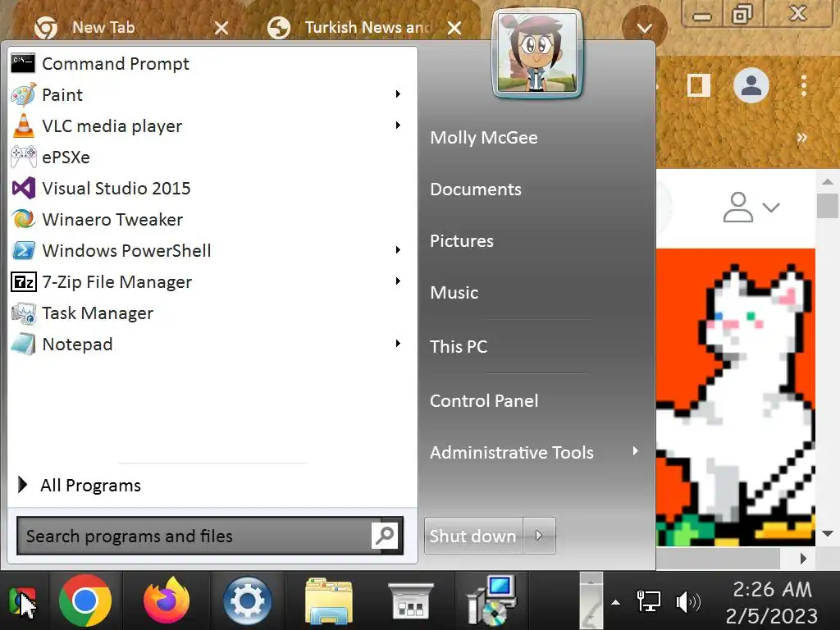This screenshot has height=630, width=840.
Task: Open Chrome three-dot menu
Action: coord(804,85)
